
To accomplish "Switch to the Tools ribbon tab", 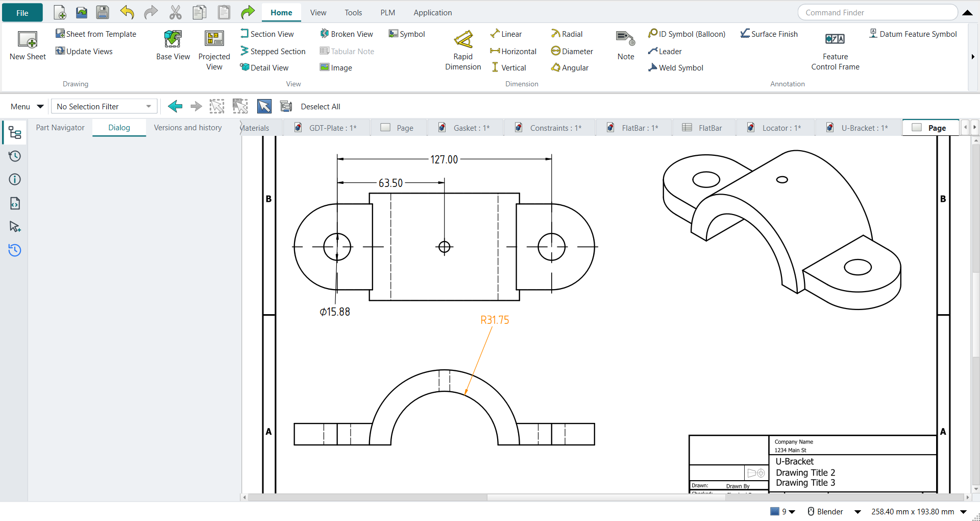I will pyautogui.click(x=353, y=13).
